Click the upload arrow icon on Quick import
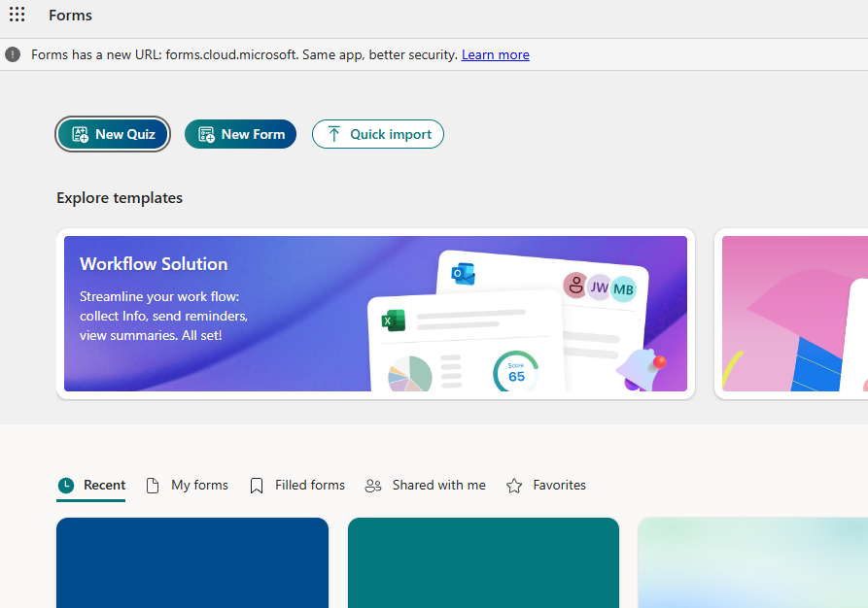The image size is (868, 608). pyautogui.click(x=333, y=134)
